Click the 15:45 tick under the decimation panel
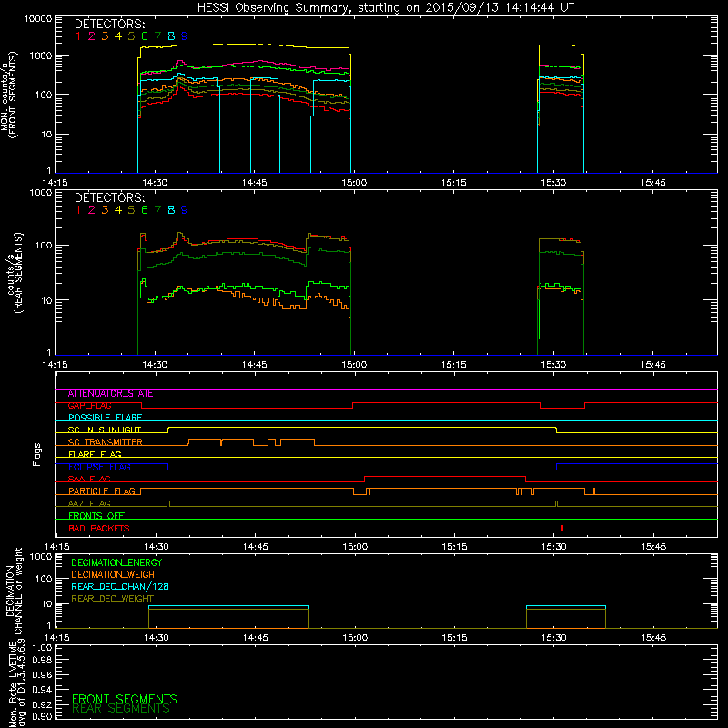Image resolution: width=728 pixels, height=728 pixels. tap(653, 638)
